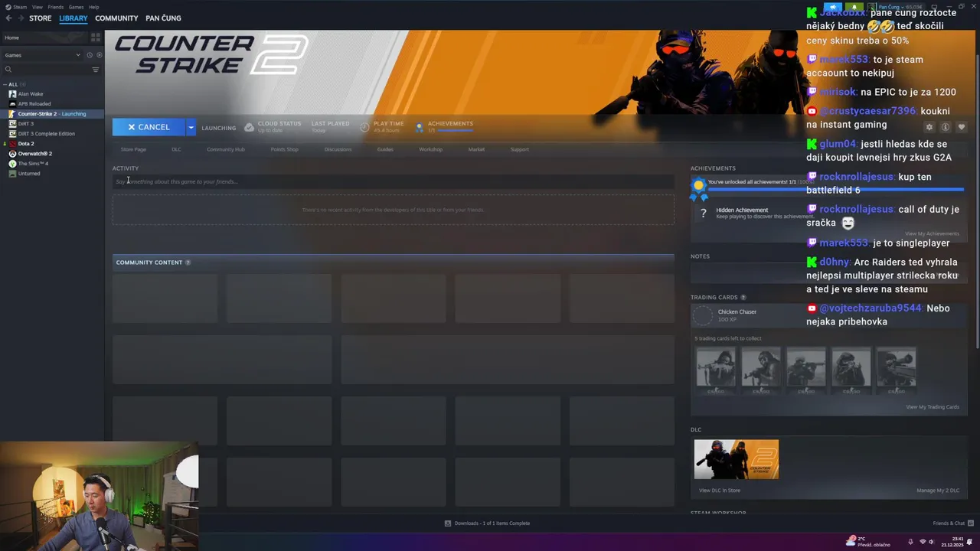Open Steam notifications bell icon
The width and height of the screenshot is (980, 551).
tap(853, 7)
